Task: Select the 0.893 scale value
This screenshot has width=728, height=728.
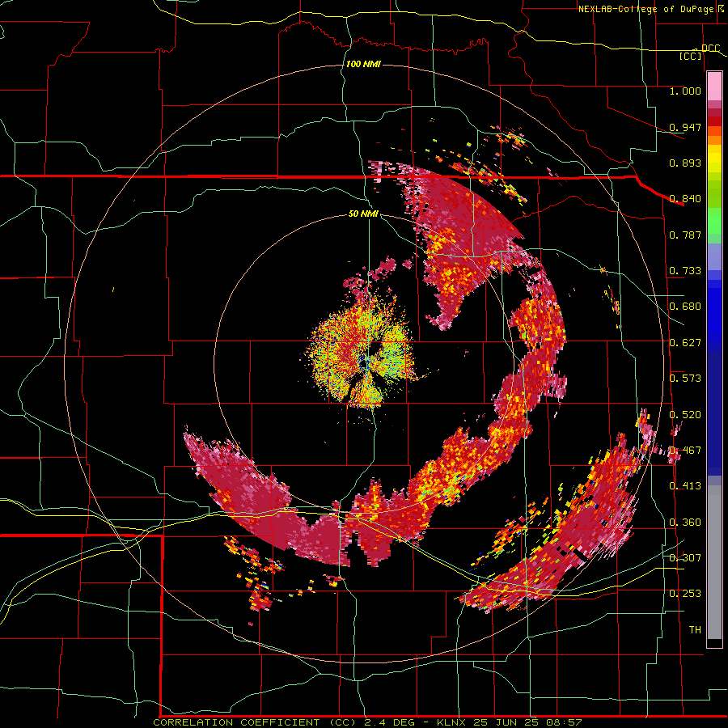Action: point(685,163)
